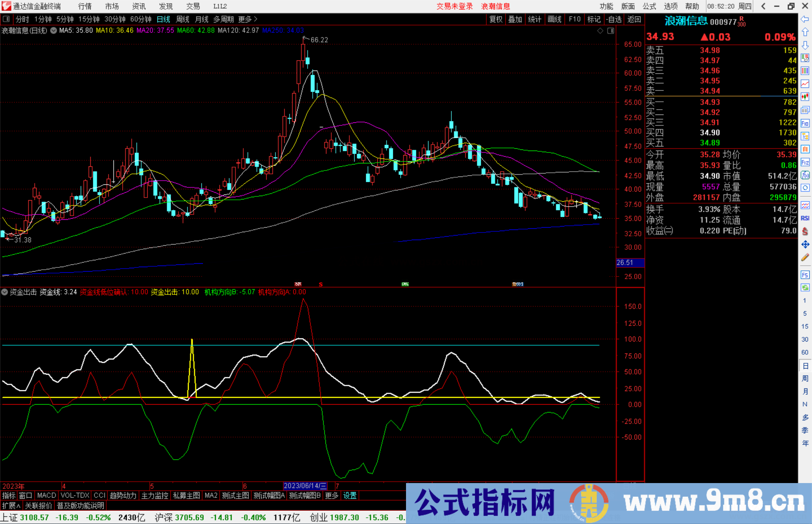Open the 版面 layout menu
Screen dimensions: 812x524
click(x=628, y=6)
